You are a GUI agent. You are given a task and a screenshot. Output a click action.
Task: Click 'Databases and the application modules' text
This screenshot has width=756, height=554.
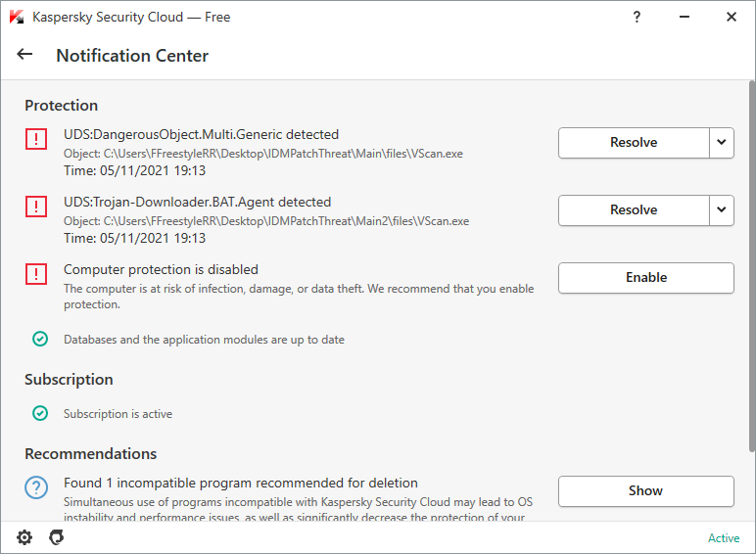[x=204, y=340]
